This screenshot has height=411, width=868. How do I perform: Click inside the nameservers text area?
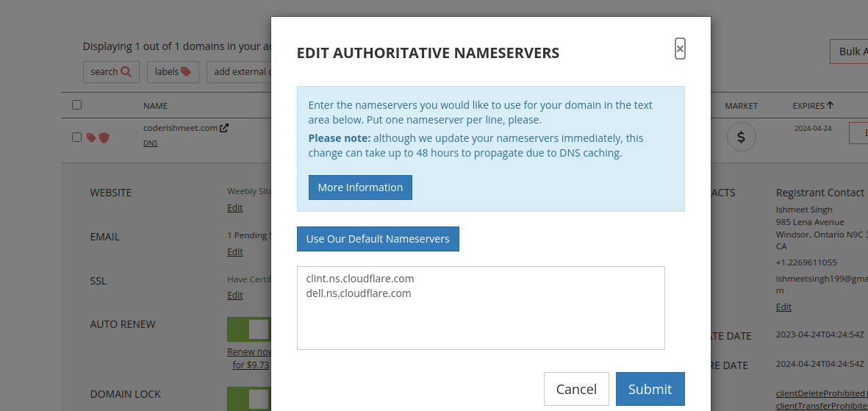481,308
